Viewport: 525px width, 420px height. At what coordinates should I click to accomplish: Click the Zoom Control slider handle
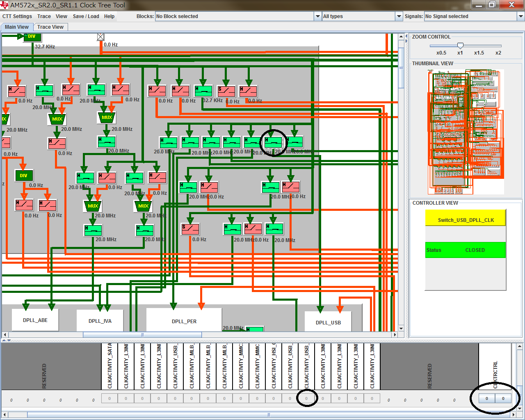460,46
